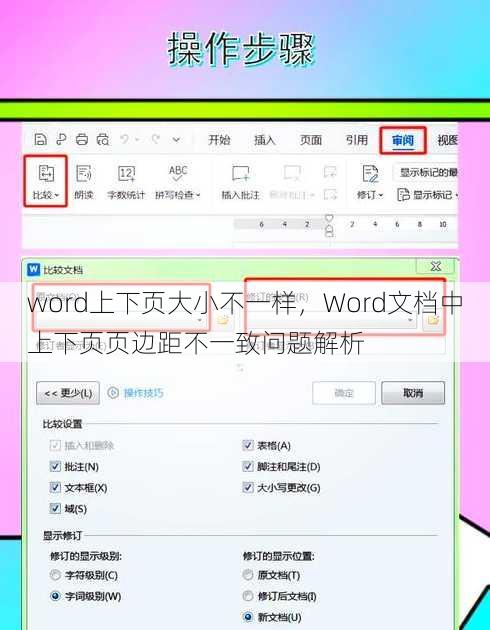Click the << 更少(L) button

pyautogui.click(x=68, y=393)
